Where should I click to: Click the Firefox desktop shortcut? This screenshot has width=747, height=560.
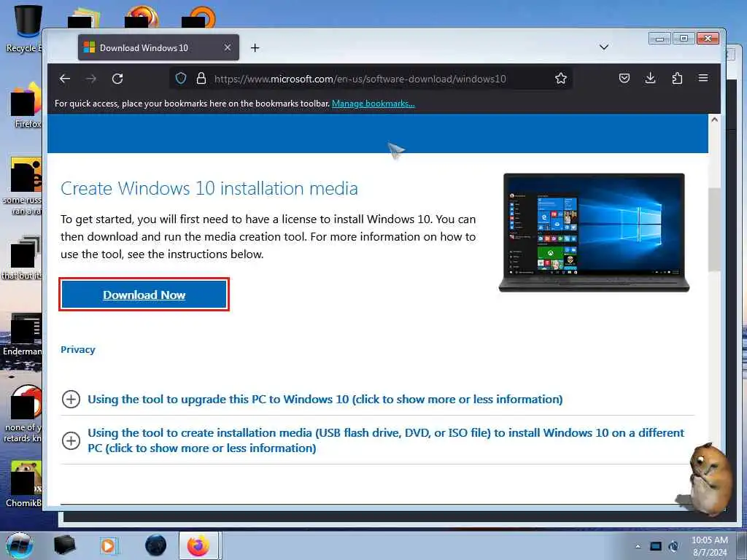(26, 106)
